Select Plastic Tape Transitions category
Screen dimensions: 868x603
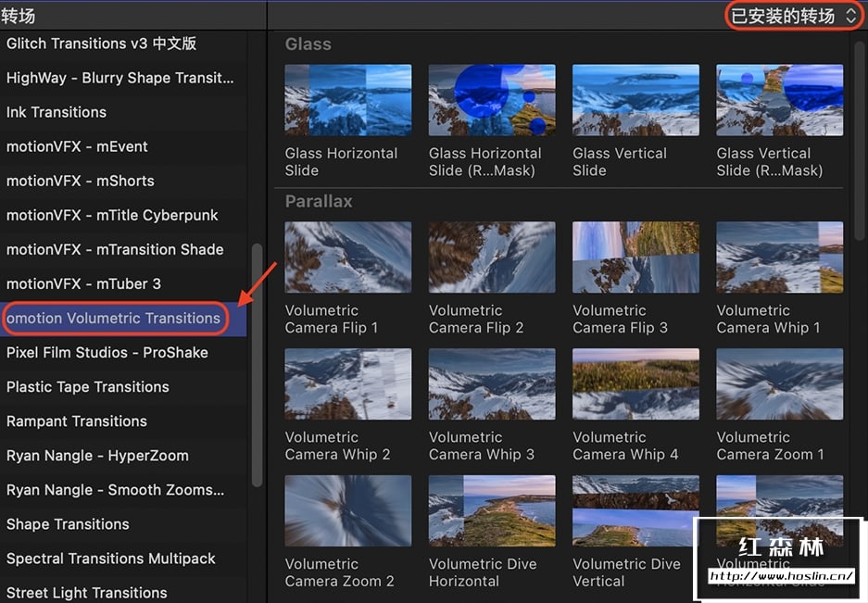tap(123, 387)
